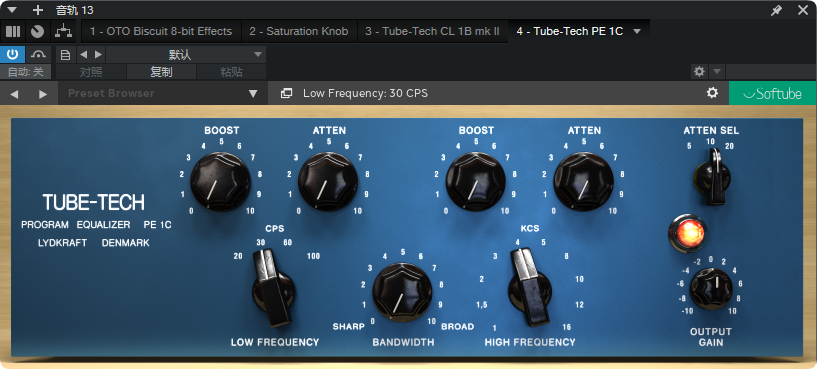The height and width of the screenshot is (369, 817).
Task: Click the ATTEN SEL selector switch
Action: tap(712, 176)
